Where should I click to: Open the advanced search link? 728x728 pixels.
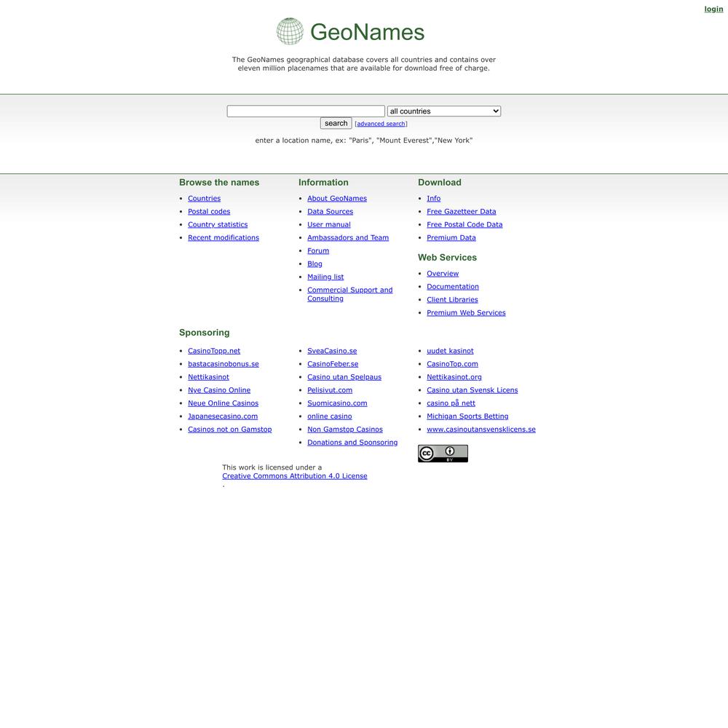[381, 124]
